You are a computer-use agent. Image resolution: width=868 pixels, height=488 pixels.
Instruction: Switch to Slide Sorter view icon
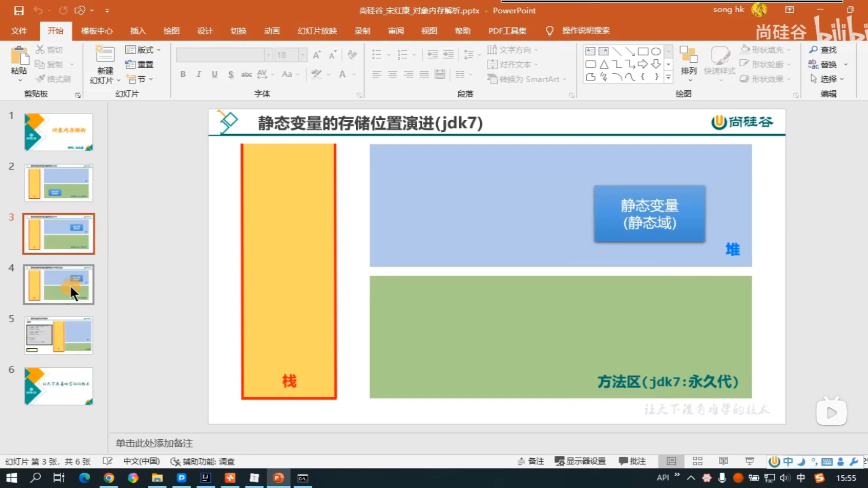pyautogui.click(x=697, y=461)
